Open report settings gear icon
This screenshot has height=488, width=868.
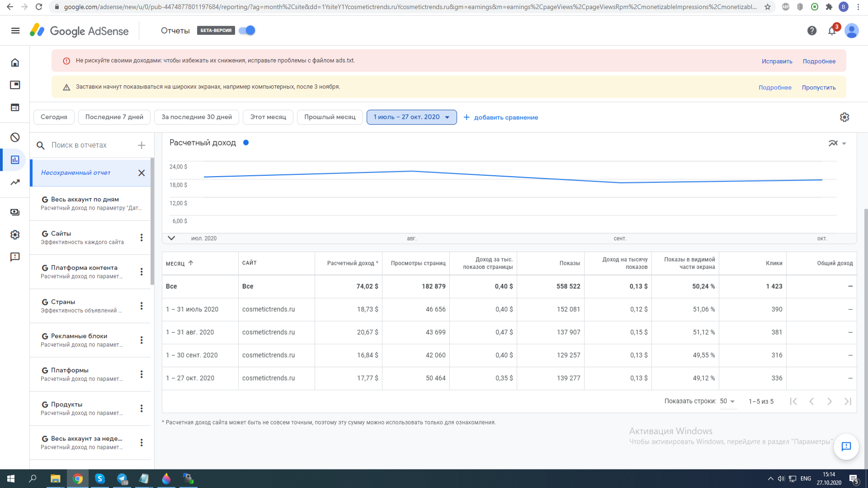[844, 117]
